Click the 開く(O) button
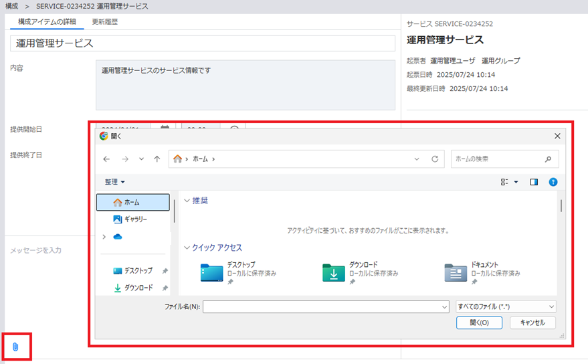This screenshot has width=588, height=364. point(479,323)
